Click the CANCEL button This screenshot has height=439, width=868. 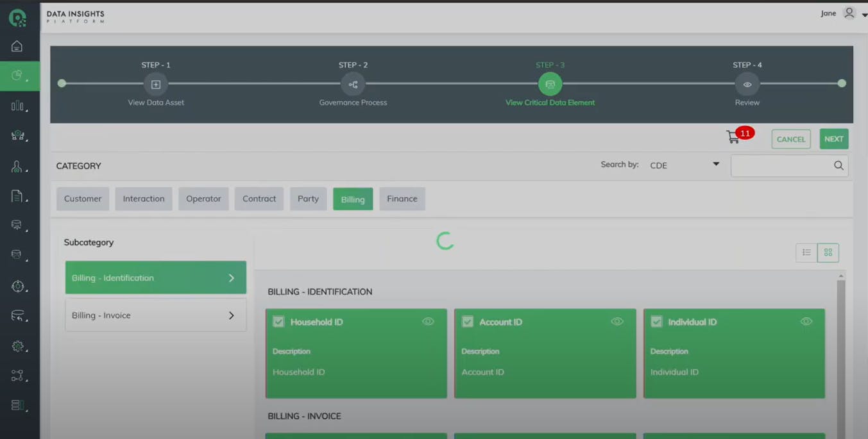pos(791,139)
